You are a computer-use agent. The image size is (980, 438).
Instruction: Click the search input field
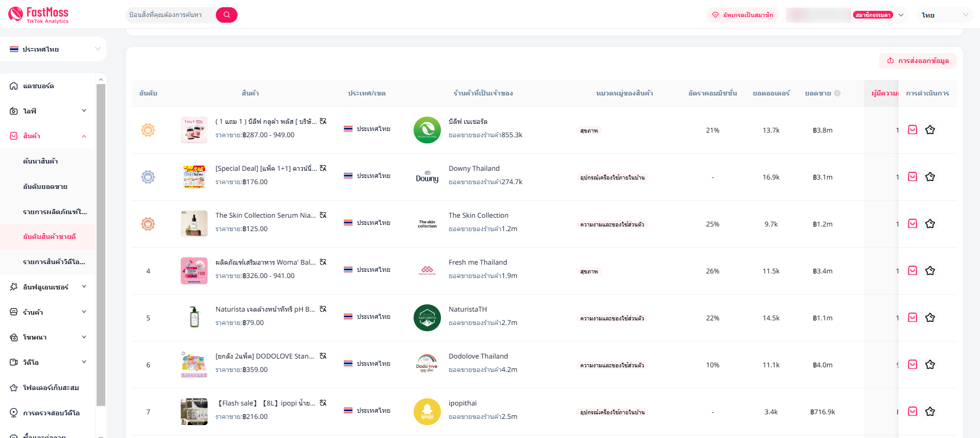tap(169, 15)
